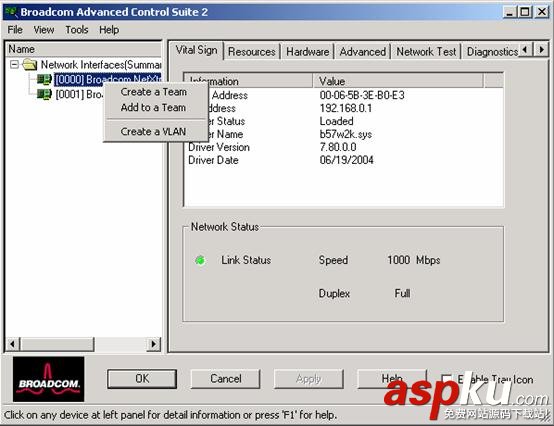Click the Network Interfaces folder icon
Viewport: 554px width, 426px height.
pos(30,65)
